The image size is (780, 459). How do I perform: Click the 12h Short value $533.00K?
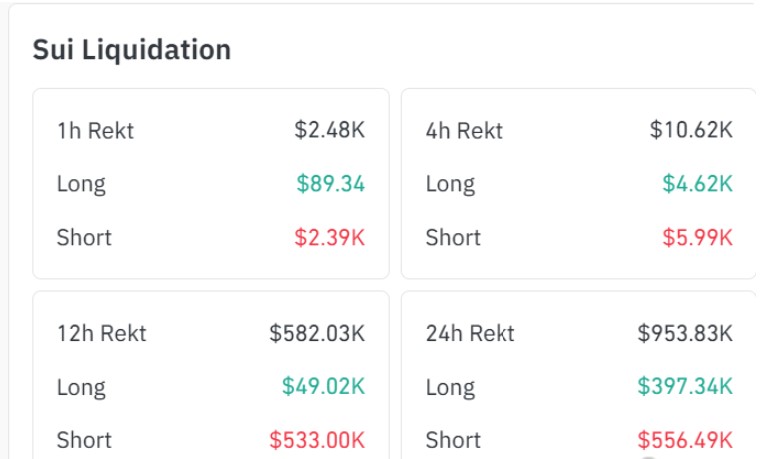317,440
